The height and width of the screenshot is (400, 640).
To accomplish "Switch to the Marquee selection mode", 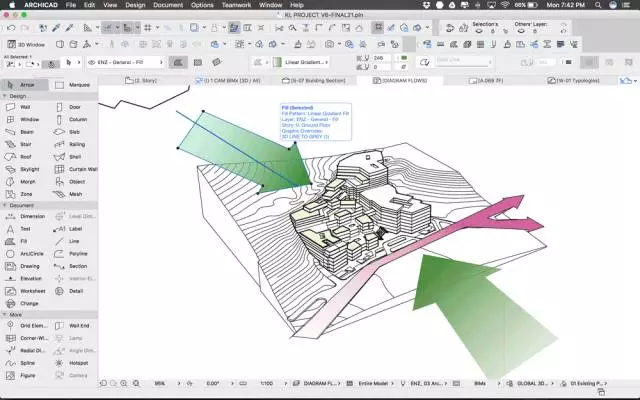I will point(76,85).
